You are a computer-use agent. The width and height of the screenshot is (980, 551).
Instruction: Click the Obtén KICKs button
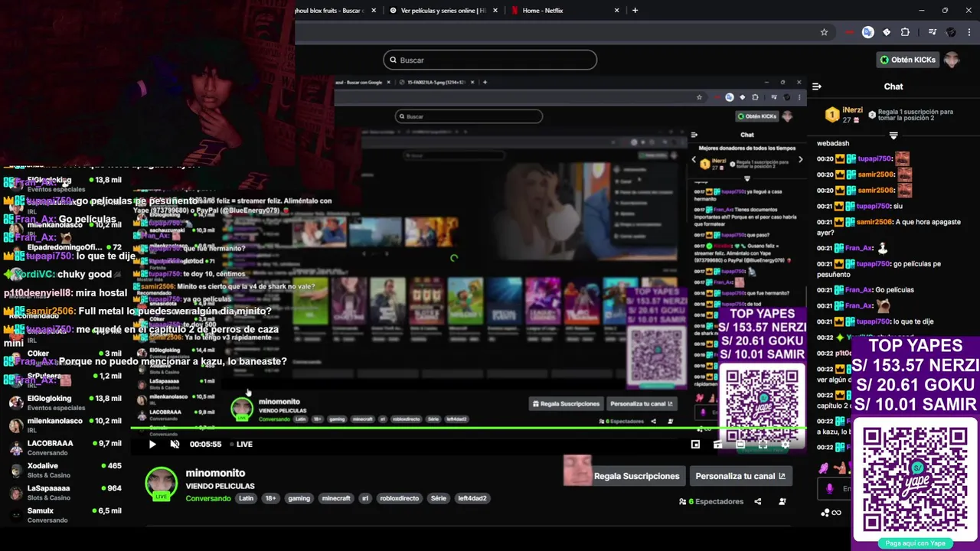pos(907,60)
